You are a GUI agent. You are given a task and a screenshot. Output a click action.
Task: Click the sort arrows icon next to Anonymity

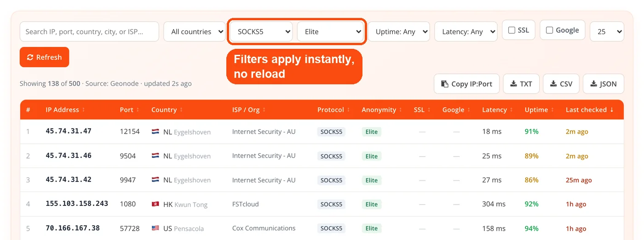(x=400, y=110)
